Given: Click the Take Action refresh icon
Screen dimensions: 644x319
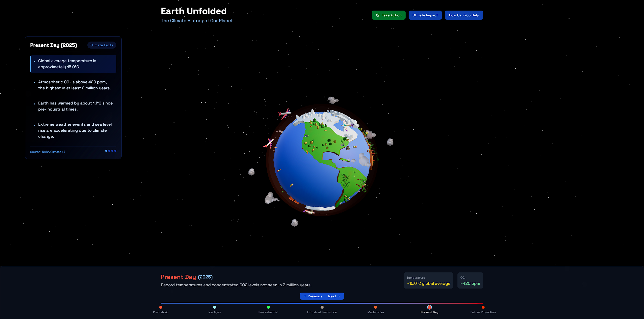Looking at the screenshot, I should [x=378, y=15].
